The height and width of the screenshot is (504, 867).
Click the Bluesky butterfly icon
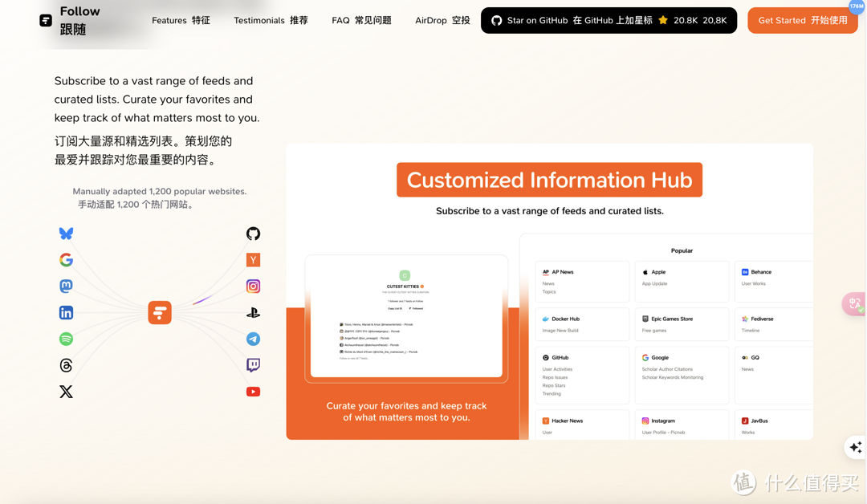pyautogui.click(x=66, y=234)
